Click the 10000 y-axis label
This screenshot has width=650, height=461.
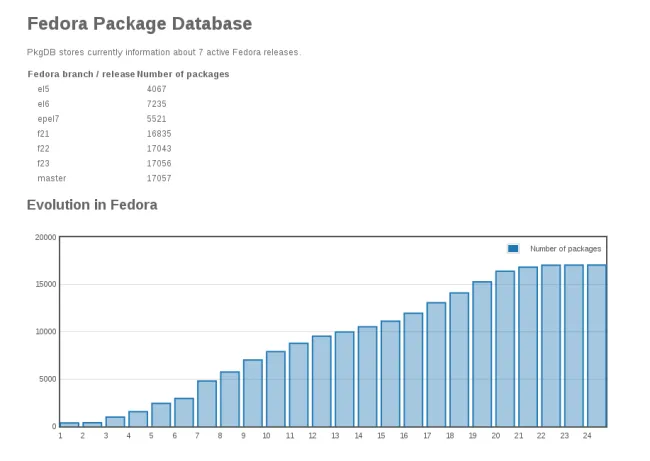tap(46, 332)
